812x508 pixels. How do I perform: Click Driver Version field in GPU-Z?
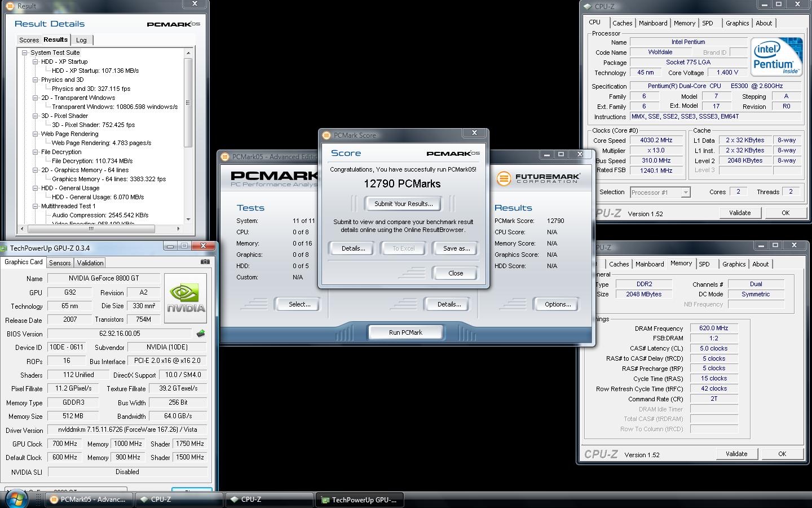[x=127, y=430]
